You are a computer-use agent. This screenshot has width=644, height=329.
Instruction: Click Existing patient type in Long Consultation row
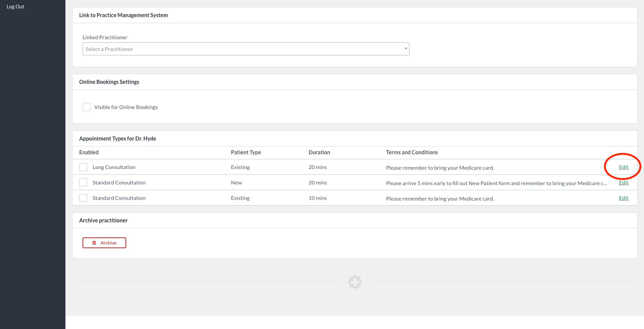240,167
